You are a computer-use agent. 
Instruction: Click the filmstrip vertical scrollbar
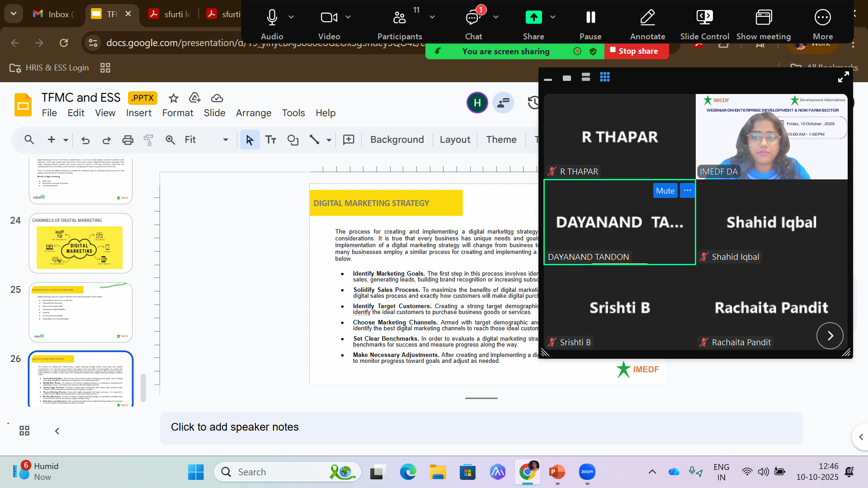(x=143, y=387)
